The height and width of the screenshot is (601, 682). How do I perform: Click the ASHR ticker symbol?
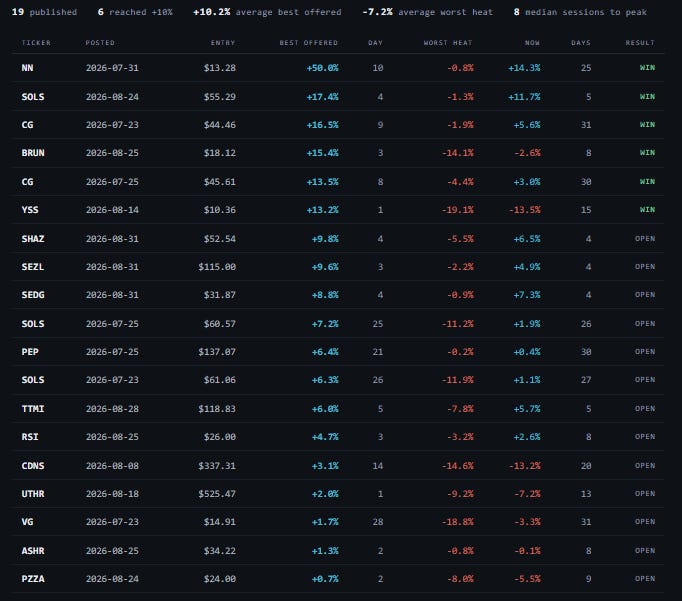click(33, 551)
